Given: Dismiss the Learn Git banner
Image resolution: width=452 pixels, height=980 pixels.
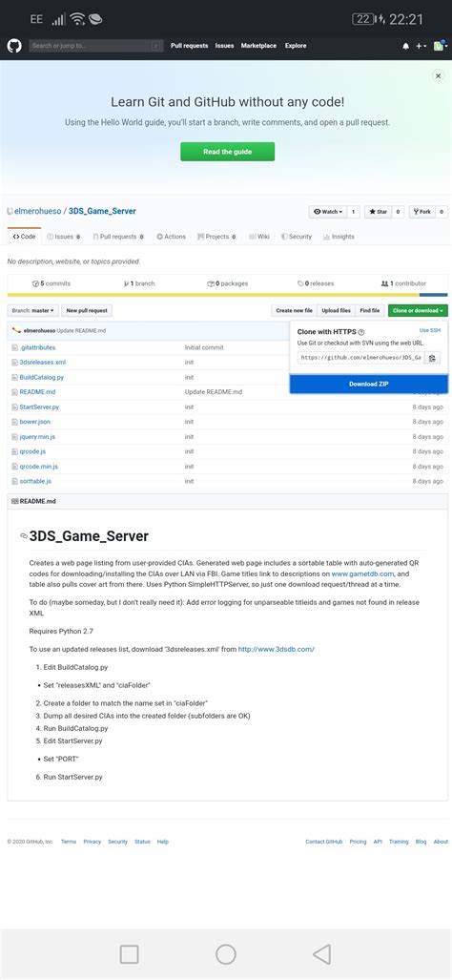Looking at the screenshot, I should coord(439,75).
